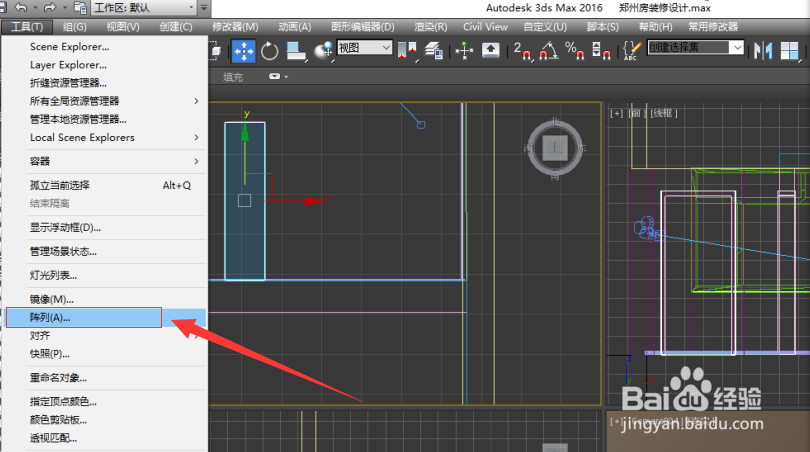Click the Front viewport view label
Viewport: 810px width, 452px height.
pos(636,113)
